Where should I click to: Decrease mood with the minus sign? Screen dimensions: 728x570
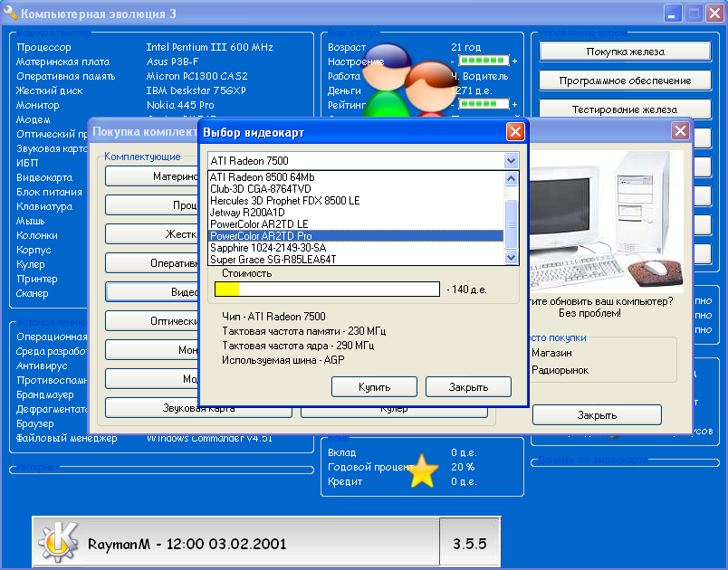click(x=452, y=62)
